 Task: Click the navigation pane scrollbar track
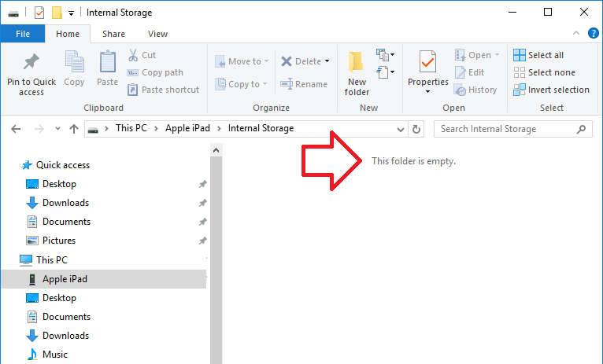[x=216, y=260]
